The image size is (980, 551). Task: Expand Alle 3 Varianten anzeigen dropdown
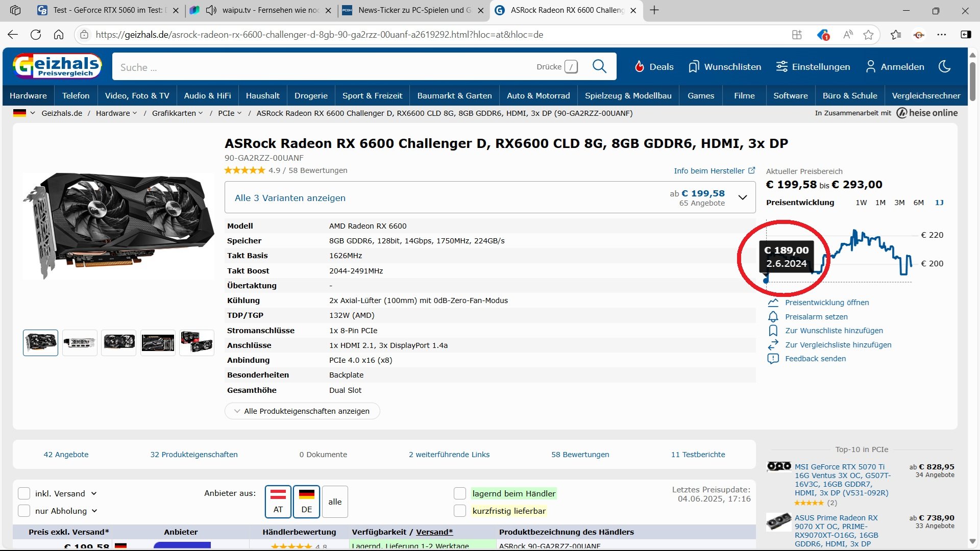tap(743, 197)
